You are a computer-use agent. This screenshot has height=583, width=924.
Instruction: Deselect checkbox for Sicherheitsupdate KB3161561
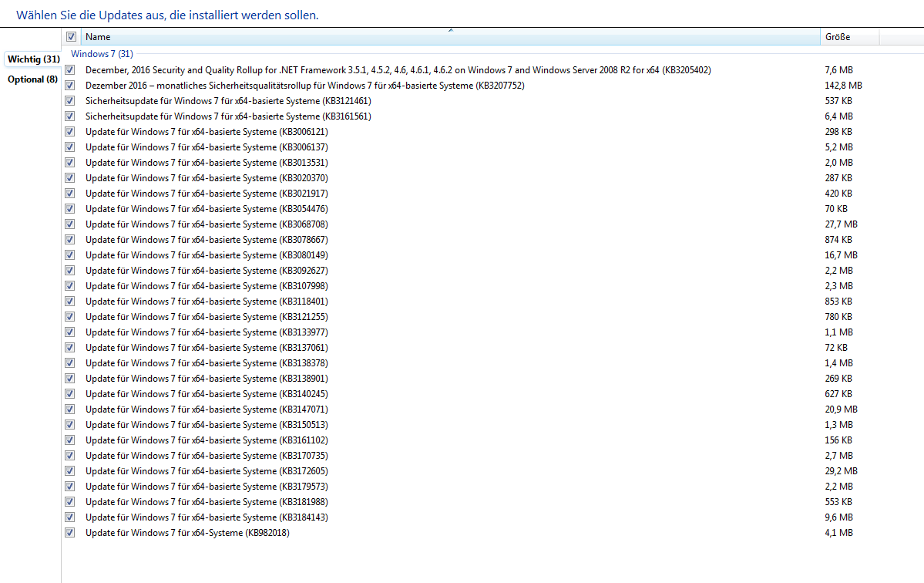(x=71, y=116)
